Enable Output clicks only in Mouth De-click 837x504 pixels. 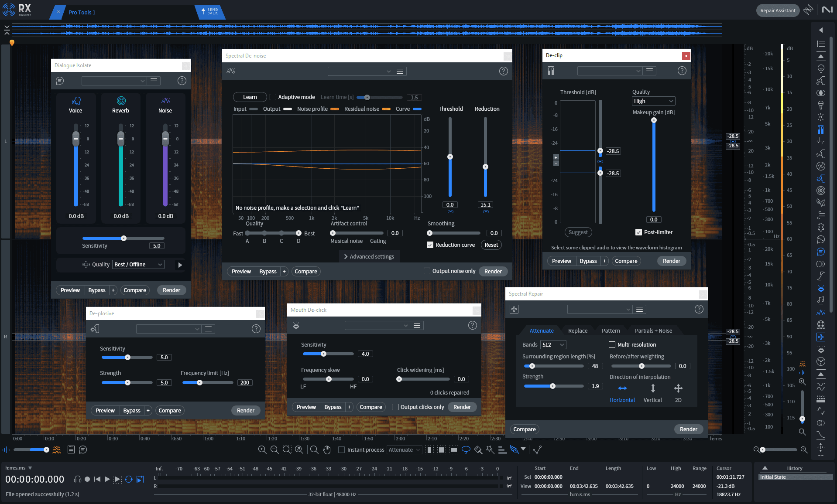click(395, 407)
